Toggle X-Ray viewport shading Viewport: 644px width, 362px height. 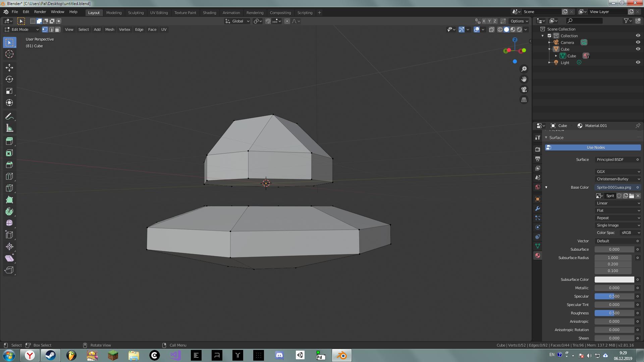pyautogui.click(x=491, y=29)
